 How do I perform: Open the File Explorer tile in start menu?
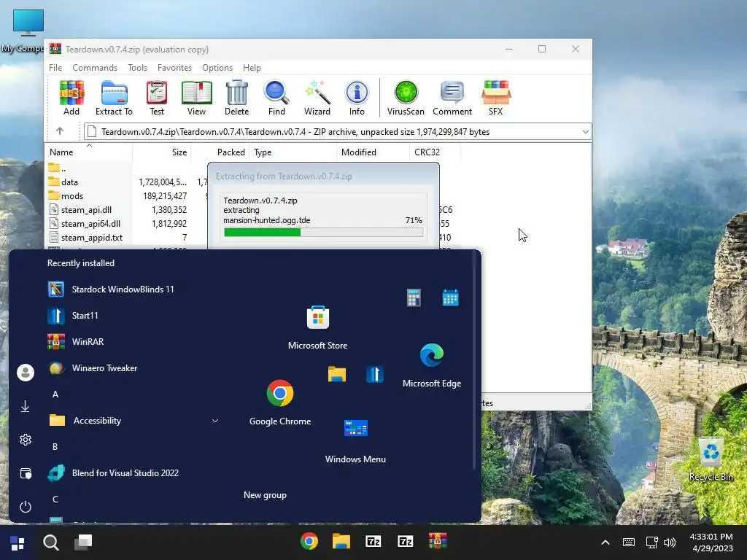337,374
